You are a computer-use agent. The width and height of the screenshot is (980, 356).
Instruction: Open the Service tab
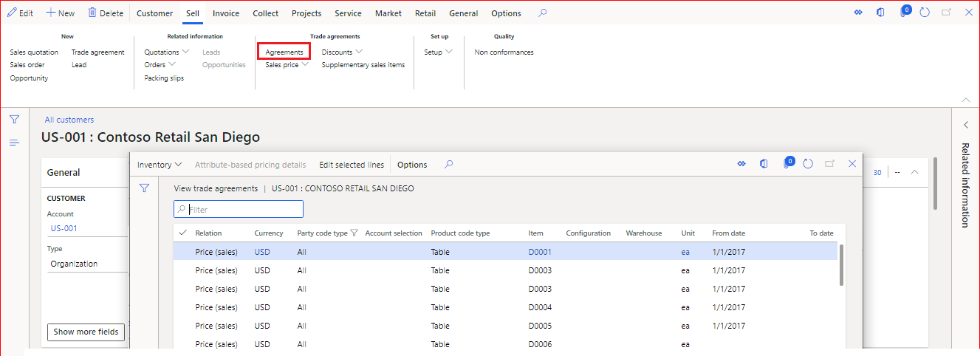348,13
